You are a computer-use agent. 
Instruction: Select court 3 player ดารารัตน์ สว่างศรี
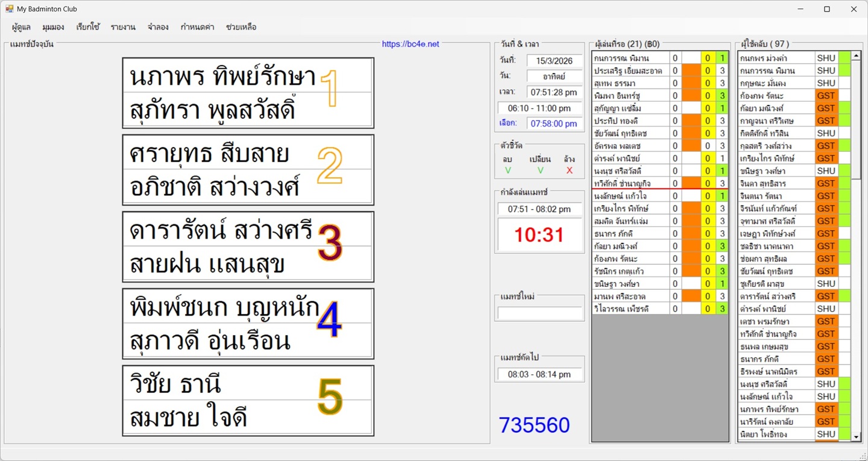221,231
